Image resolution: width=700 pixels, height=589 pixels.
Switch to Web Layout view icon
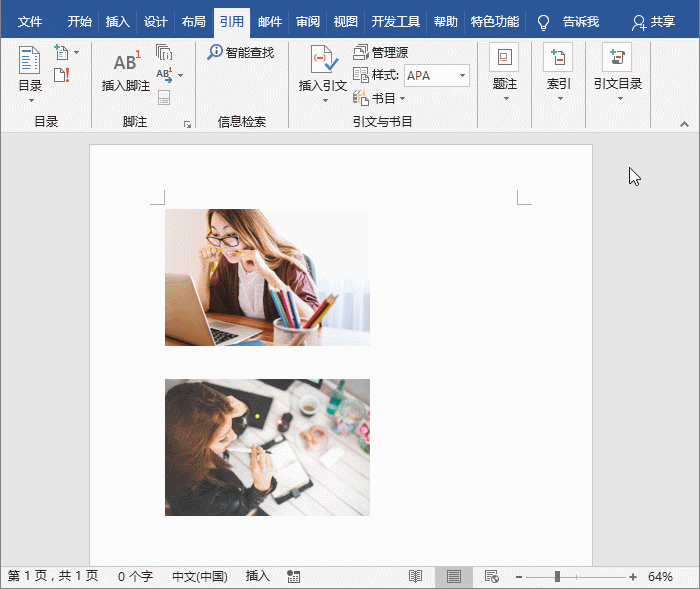click(x=492, y=576)
